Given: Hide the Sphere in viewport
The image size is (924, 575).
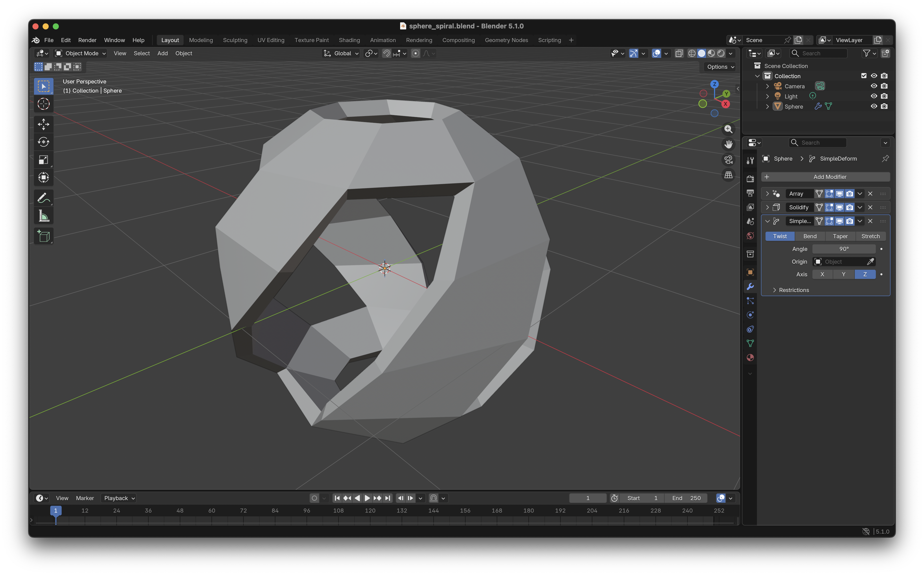Looking at the screenshot, I should (874, 107).
